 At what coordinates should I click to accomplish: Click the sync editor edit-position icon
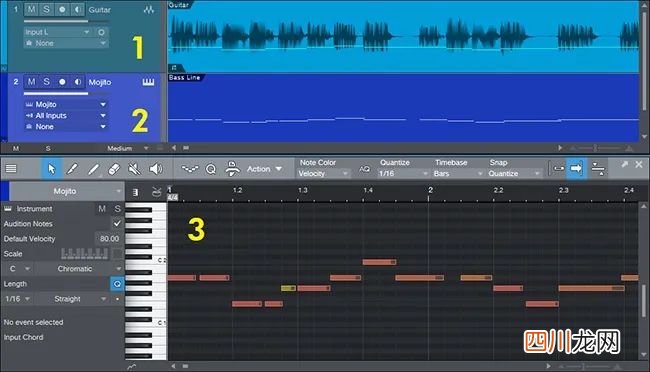click(598, 169)
